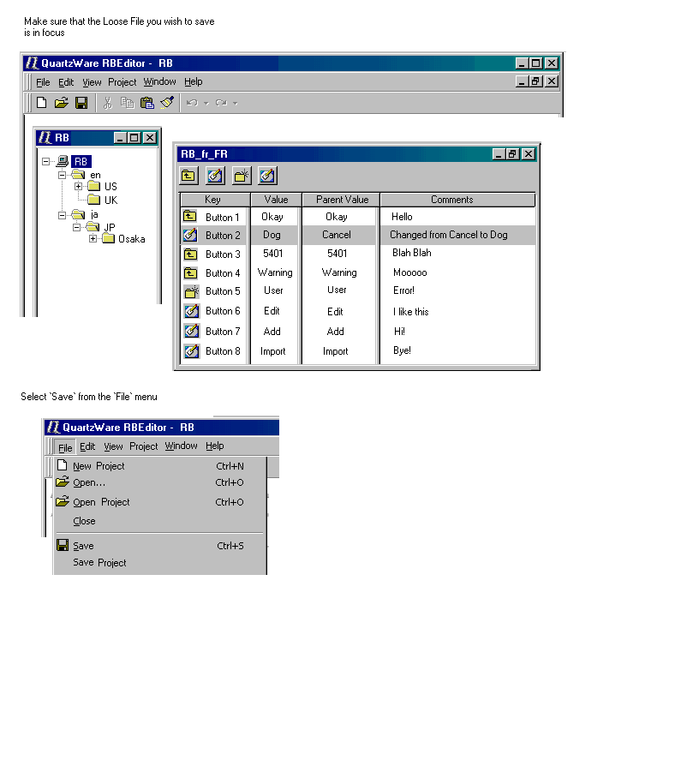
Task: Open Help menu in lower RBEditor window
Action: pyautogui.click(x=214, y=446)
